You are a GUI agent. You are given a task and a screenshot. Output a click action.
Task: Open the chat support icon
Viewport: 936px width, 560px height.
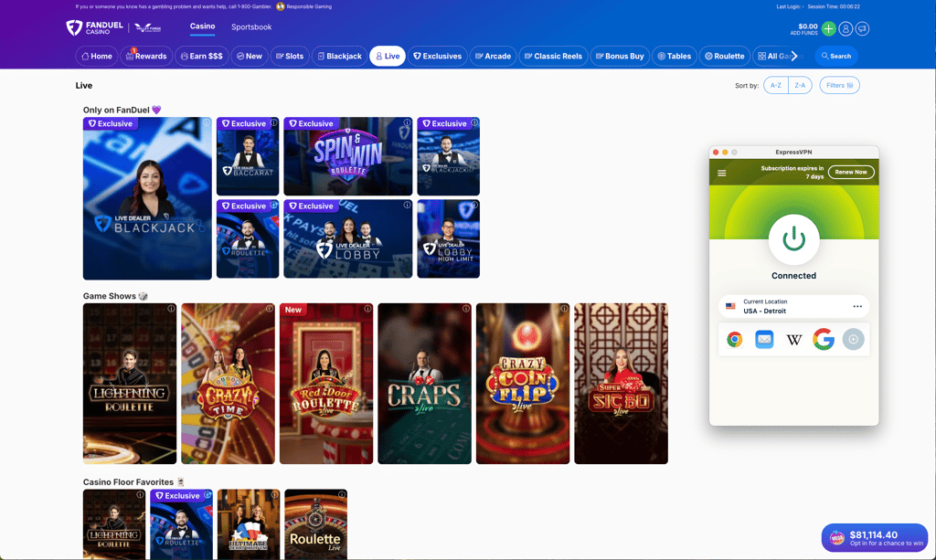pyautogui.click(x=862, y=28)
